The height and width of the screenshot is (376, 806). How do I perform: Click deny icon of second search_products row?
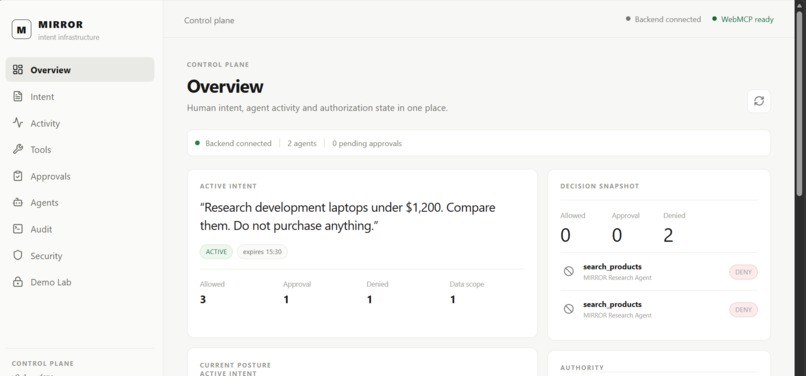click(x=569, y=309)
